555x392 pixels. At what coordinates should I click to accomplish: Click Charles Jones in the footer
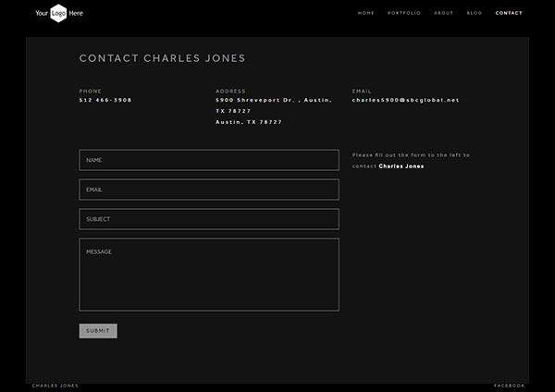click(x=55, y=386)
